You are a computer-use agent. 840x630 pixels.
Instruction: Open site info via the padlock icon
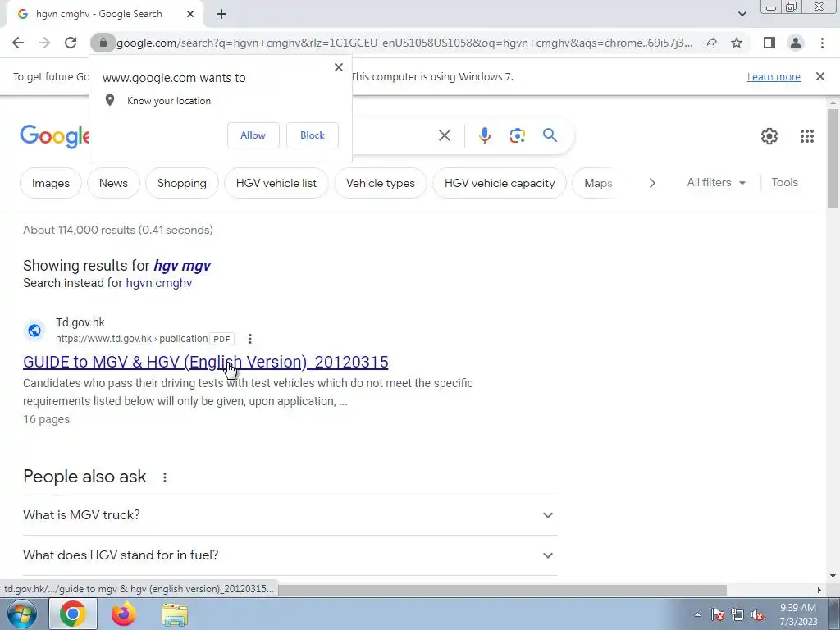click(x=103, y=43)
